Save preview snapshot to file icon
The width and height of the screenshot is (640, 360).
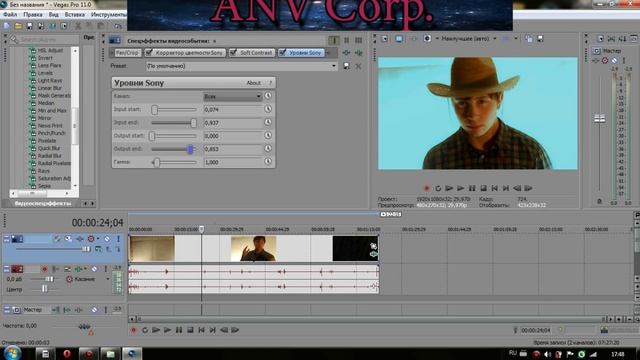pyautogui.click(x=540, y=39)
